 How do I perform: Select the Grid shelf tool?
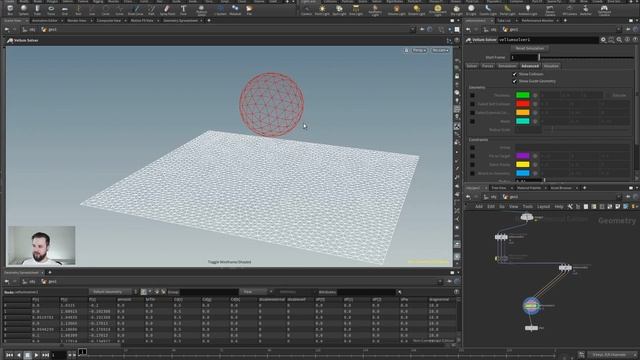pyautogui.click(x=64, y=10)
